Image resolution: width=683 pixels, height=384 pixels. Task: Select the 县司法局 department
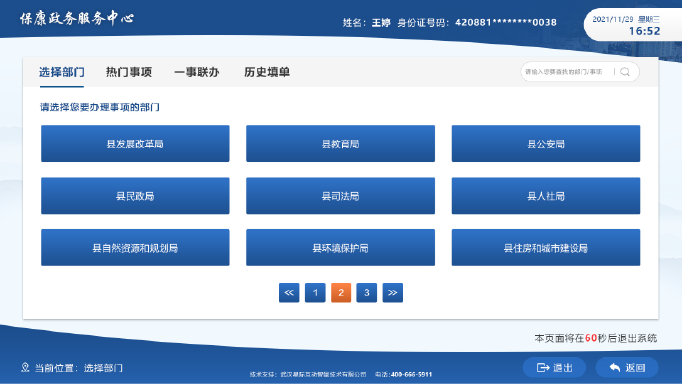340,196
